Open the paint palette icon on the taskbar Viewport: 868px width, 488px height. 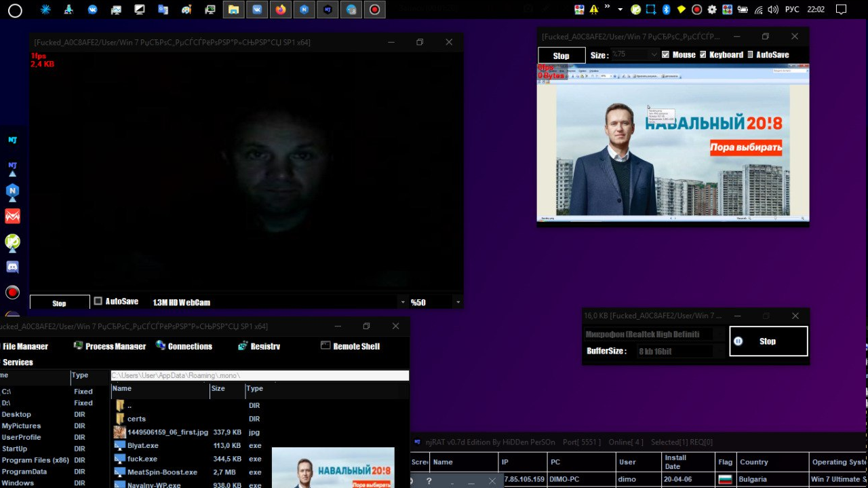point(186,10)
